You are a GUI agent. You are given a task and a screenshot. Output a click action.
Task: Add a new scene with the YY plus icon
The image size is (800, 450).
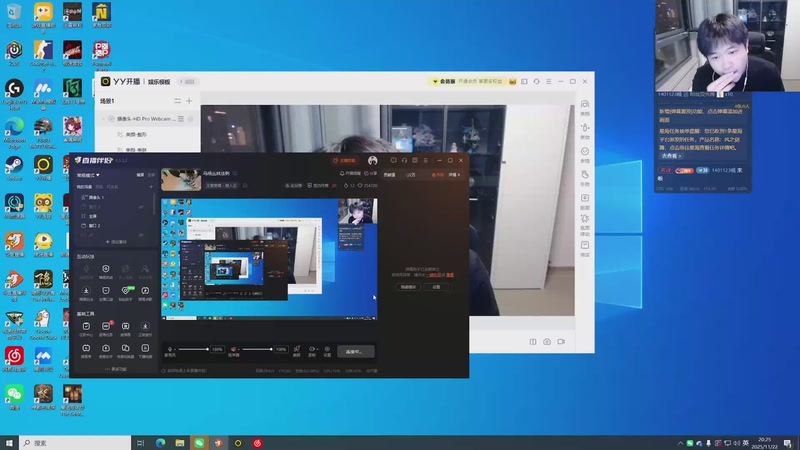point(189,101)
